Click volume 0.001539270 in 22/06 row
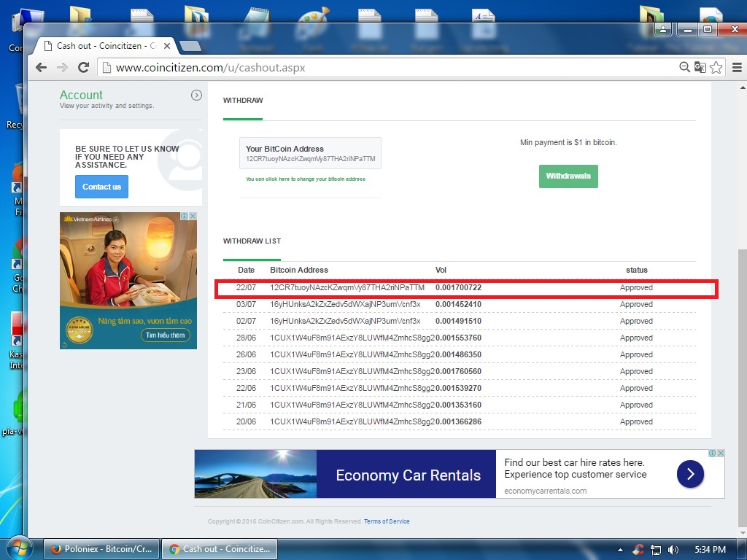The image size is (747, 560). click(458, 388)
